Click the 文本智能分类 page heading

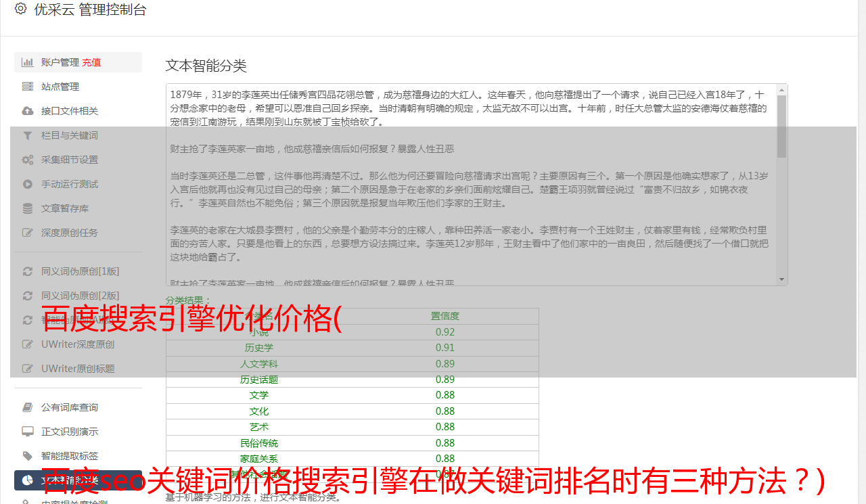tap(206, 66)
